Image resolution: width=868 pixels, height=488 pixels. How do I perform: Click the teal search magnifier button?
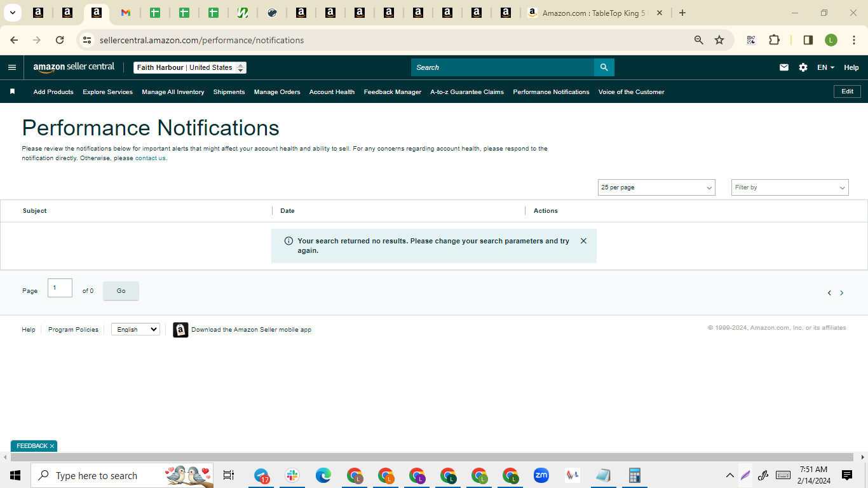click(604, 67)
